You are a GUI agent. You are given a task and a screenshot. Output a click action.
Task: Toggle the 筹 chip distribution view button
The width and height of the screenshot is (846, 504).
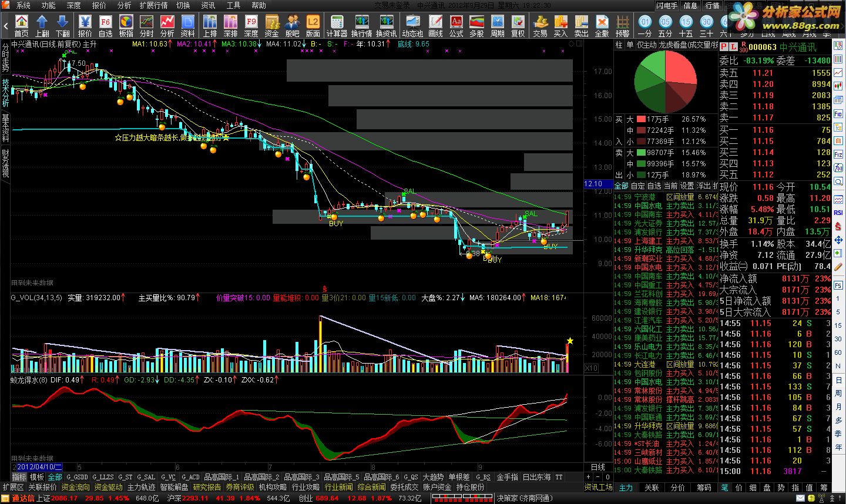(x=823, y=488)
